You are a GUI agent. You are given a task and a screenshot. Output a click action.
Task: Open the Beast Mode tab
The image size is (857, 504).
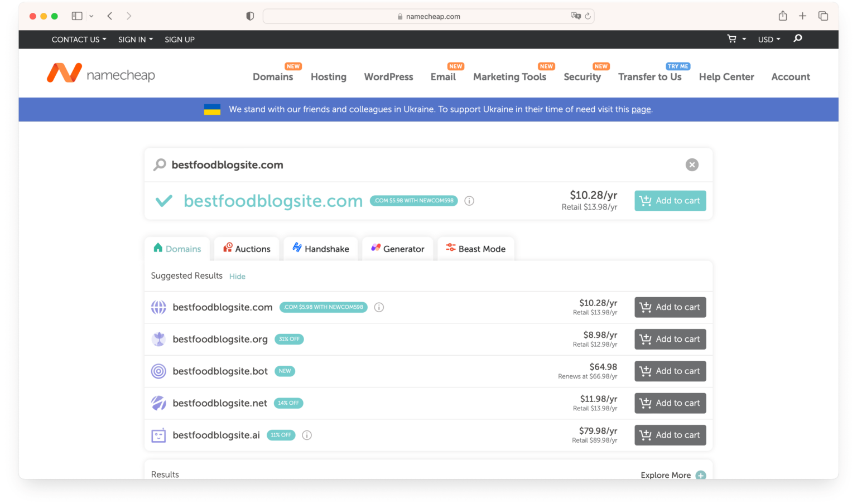[x=476, y=249]
